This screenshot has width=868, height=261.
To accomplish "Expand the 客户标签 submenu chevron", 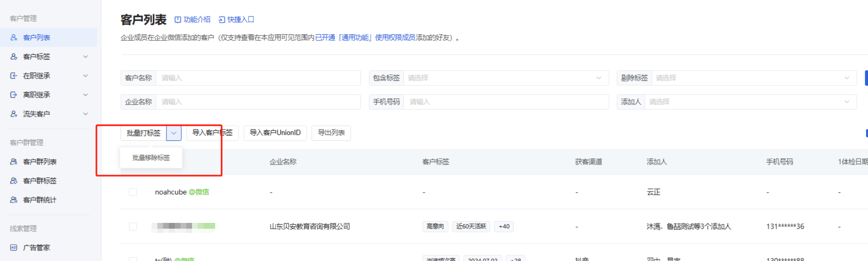I will (x=85, y=56).
